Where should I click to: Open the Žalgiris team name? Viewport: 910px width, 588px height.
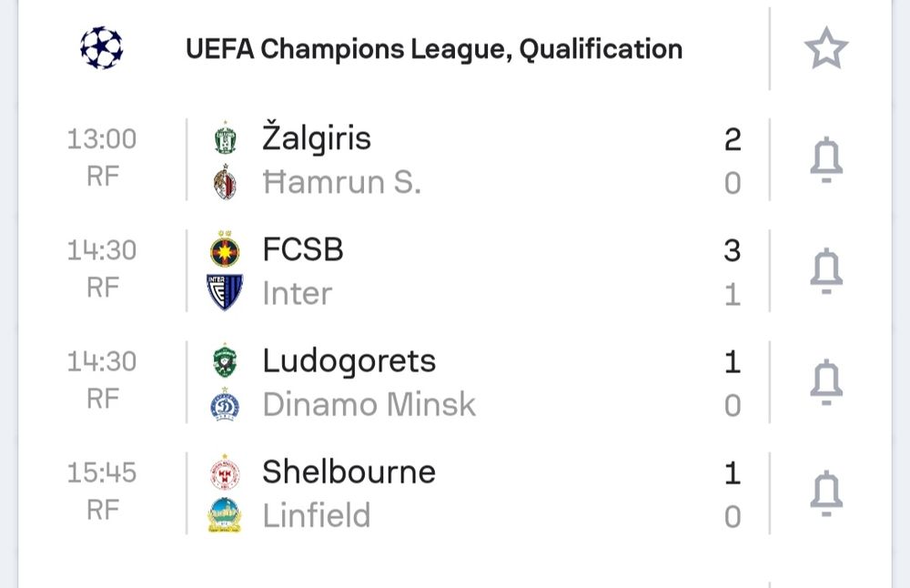pyautogui.click(x=317, y=139)
